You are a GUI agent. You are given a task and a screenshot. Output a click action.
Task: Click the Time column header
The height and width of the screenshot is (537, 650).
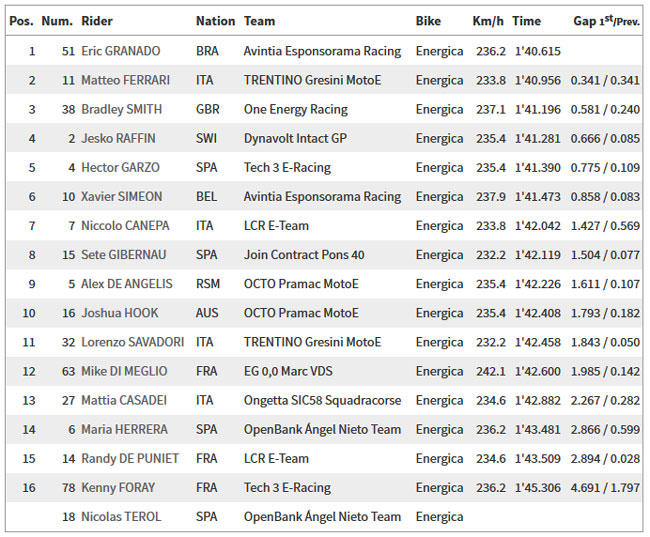point(526,21)
